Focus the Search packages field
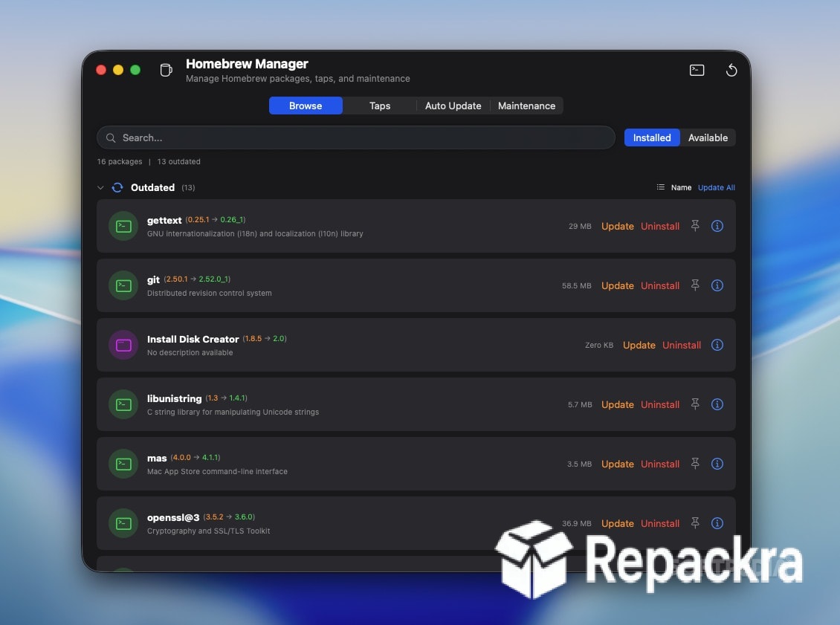840x625 pixels. (x=356, y=137)
